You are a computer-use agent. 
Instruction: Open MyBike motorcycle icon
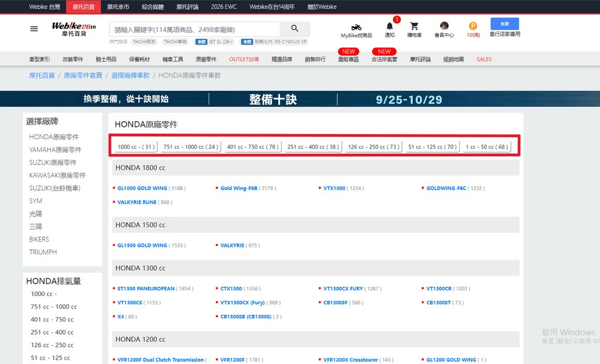356,28
